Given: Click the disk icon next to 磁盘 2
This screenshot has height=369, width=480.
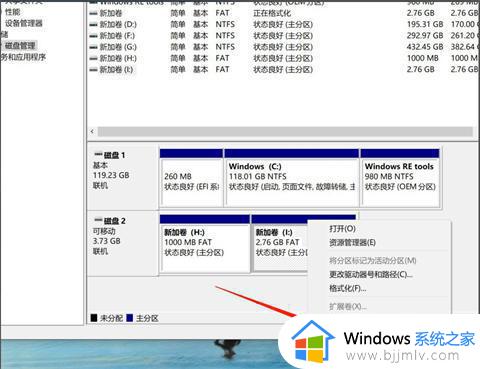Looking at the screenshot, I should (x=98, y=220).
